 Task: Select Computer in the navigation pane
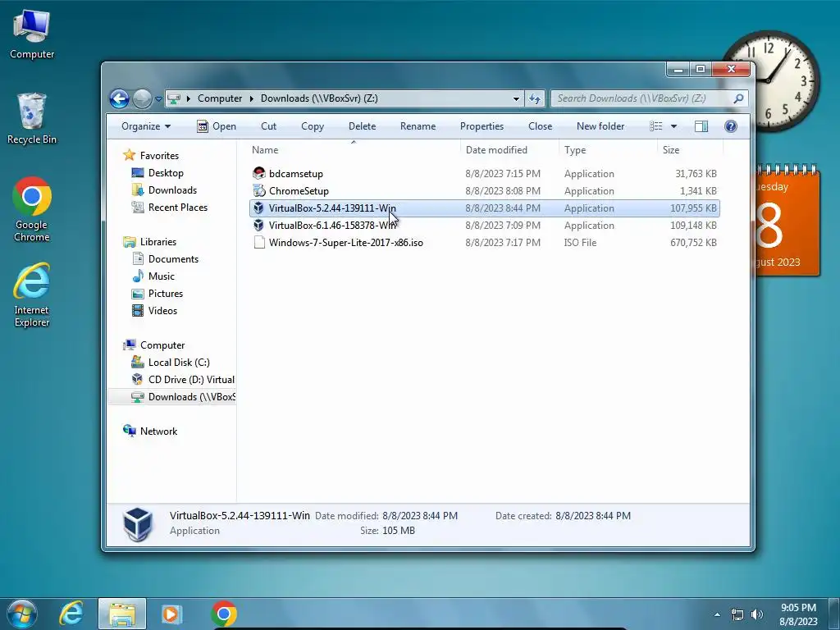[x=162, y=345]
